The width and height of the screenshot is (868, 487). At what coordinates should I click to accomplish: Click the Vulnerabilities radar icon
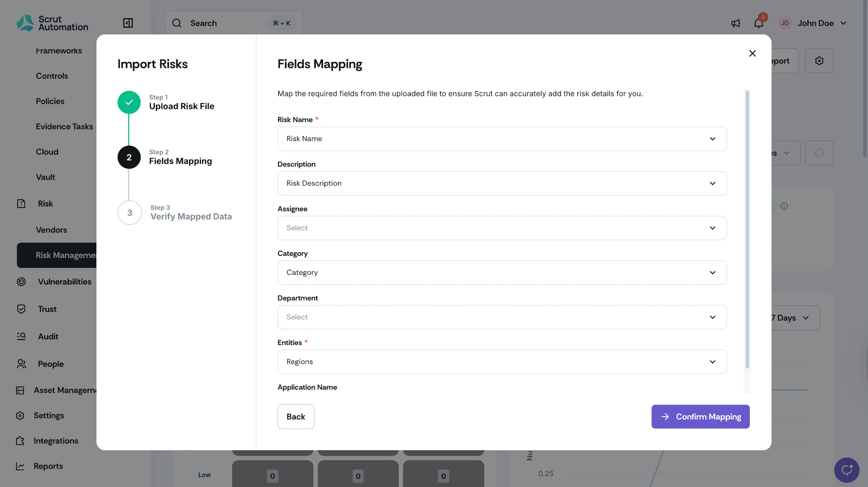coord(21,282)
